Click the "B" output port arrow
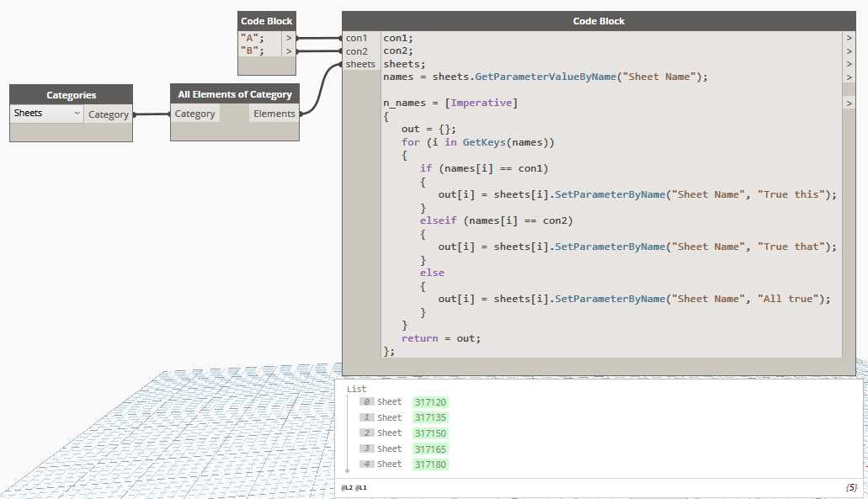Viewport: 868px width, 499px height. [289, 50]
